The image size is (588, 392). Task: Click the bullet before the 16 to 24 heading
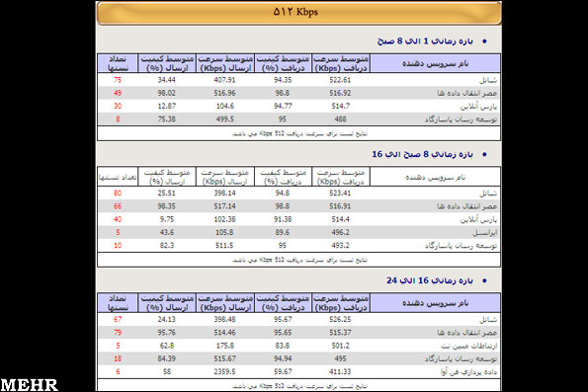(484, 280)
